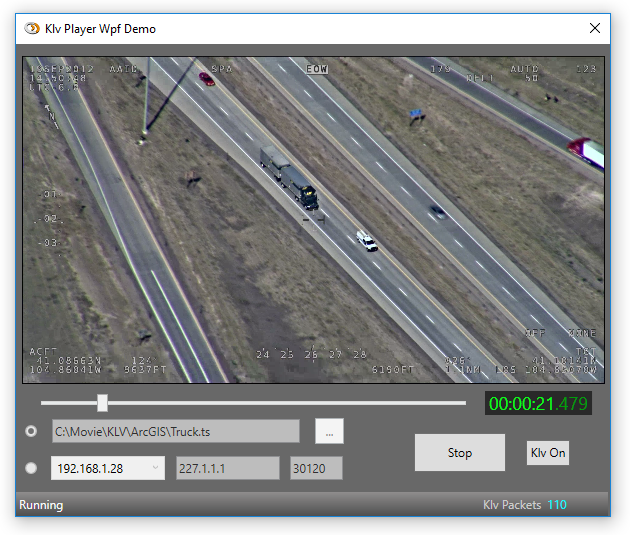Click the Klv Player app icon in title bar
The image size is (630, 535).
(32, 29)
